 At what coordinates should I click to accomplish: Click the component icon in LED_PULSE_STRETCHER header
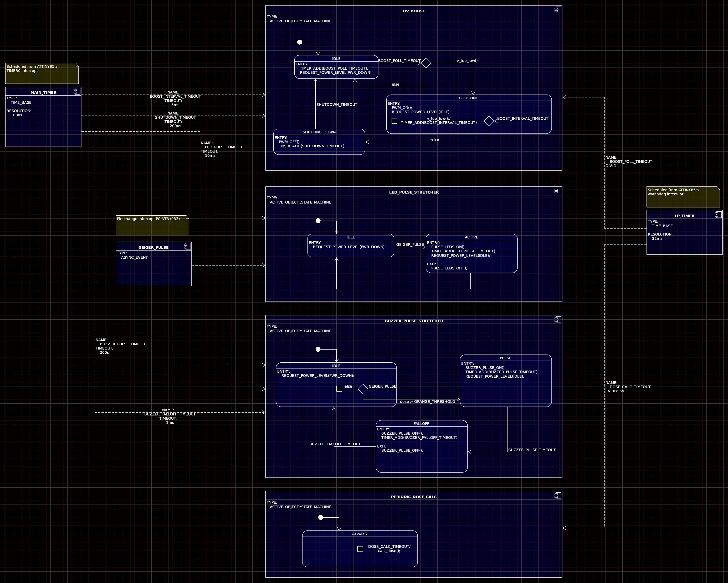[558, 191]
